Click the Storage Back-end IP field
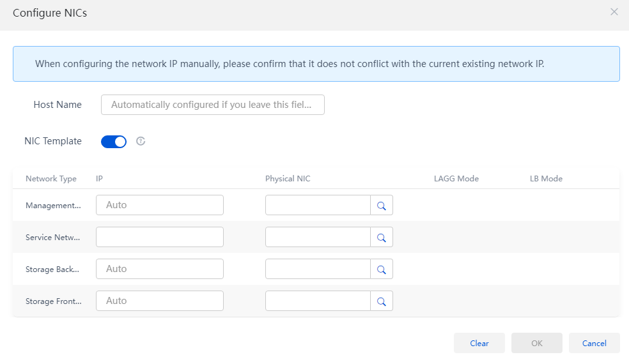 coord(160,269)
